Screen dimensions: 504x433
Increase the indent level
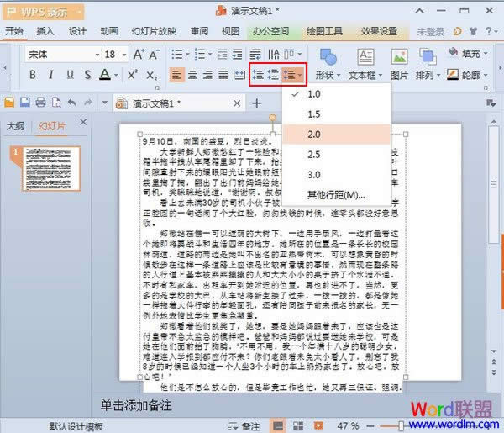pos(237,54)
